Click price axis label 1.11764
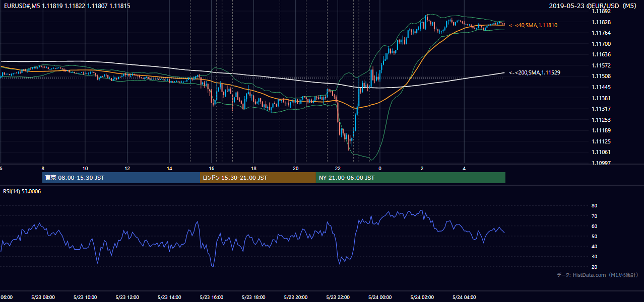Image resolution: width=644 pixels, height=302 pixels. click(601, 33)
